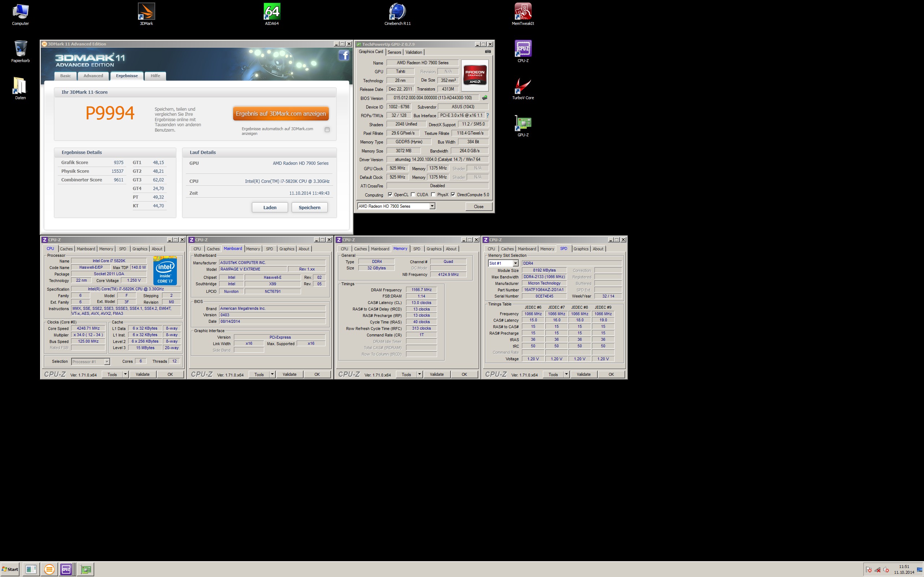Switch to Advanced tab in 3DMark 11
This screenshot has height=577, width=924.
tap(93, 76)
